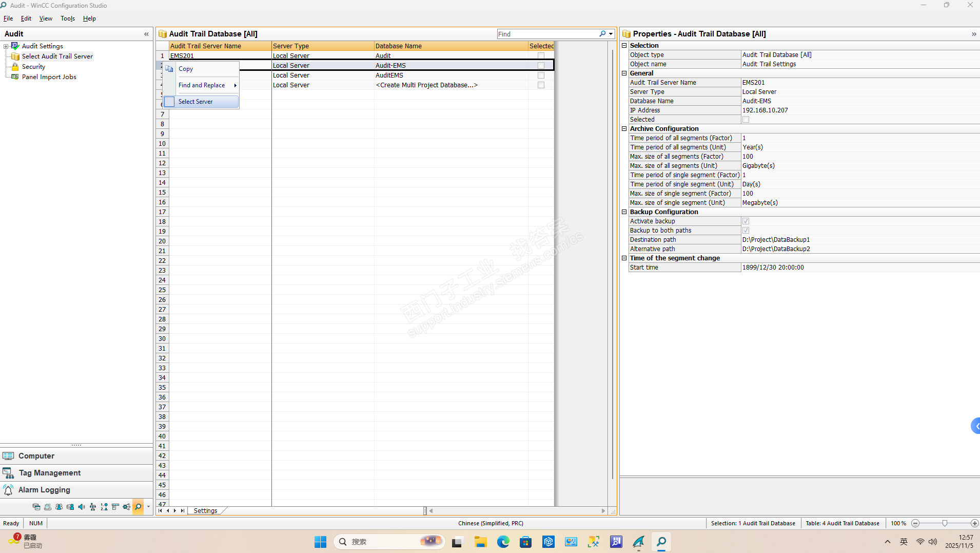Image resolution: width=980 pixels, height=553 pixels.
Task: Open the OPC UA configuration gear icon
Action: pos(127,507)
